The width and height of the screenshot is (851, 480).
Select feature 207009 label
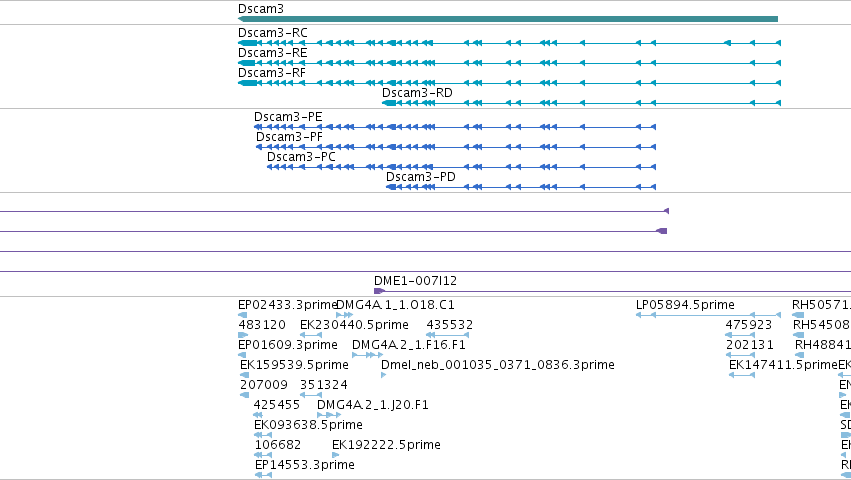pyautogui.click(x=264, y=385)
